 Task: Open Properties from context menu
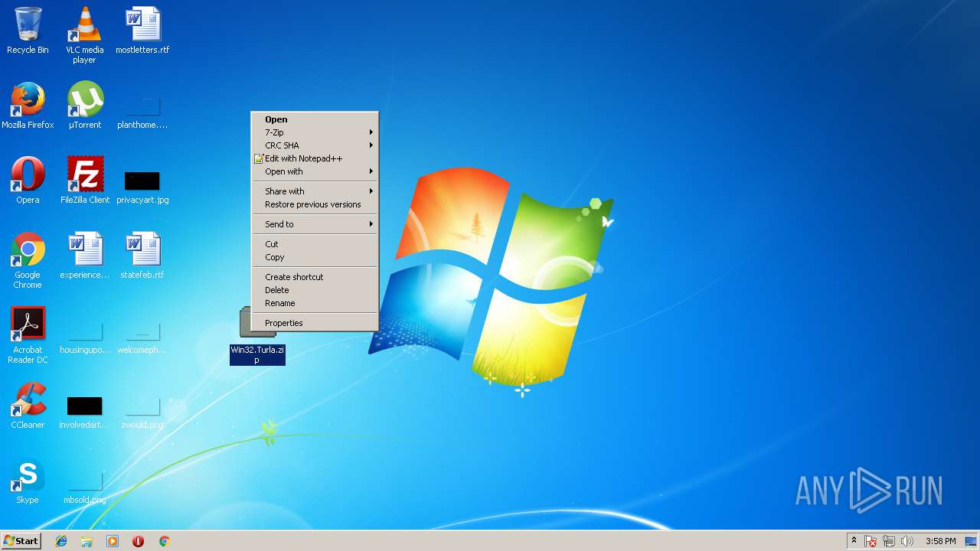(315, 323)
